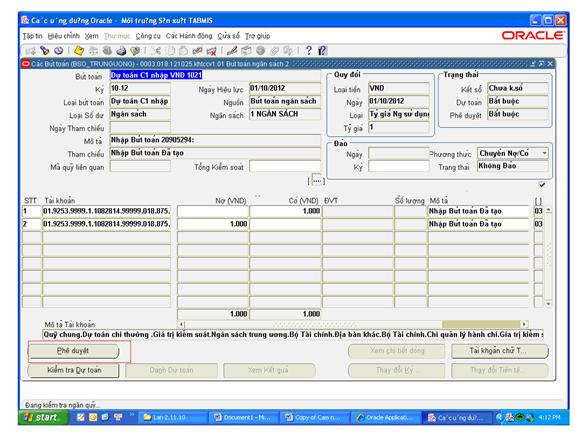Screen dimensions: 575x434
Task: Click the small [....] flexfield button
Action: coord(316,180)
